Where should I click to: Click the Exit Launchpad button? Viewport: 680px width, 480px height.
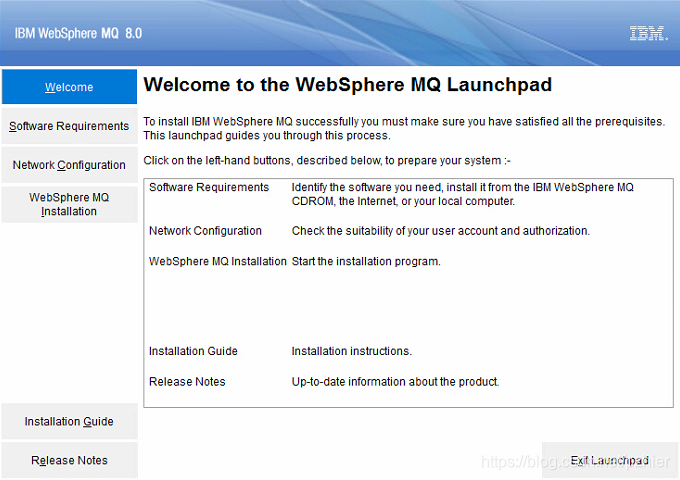(609, 460)
